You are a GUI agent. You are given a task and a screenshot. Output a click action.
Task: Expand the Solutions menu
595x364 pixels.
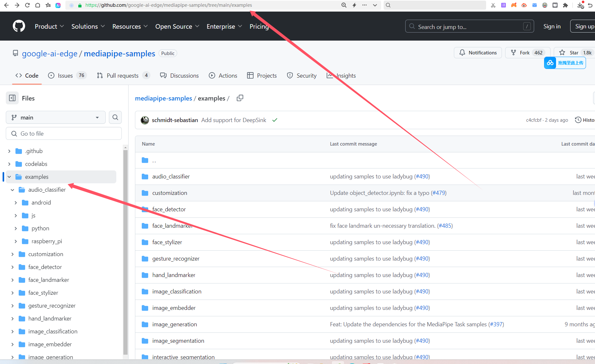click(88, 26)
